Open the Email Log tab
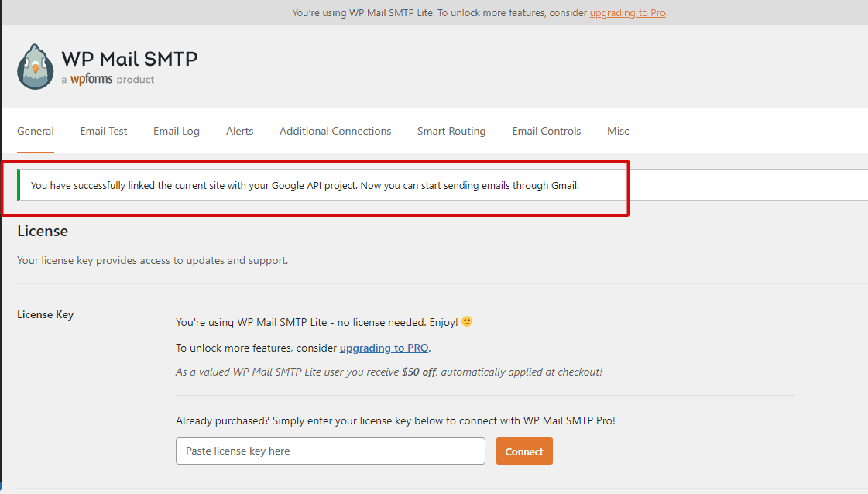Image resolution: width=868 pixels, height=494 pixels. coord(177,132)
